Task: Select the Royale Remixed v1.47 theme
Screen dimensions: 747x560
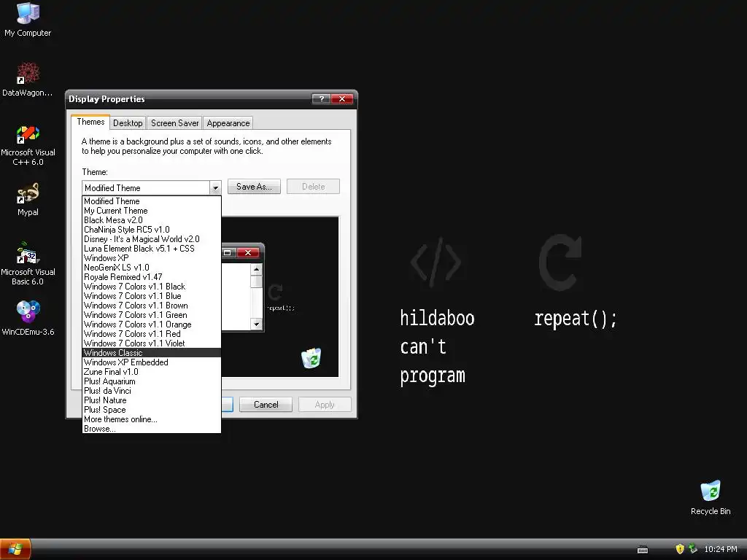Action: click(x=152, y=277)
